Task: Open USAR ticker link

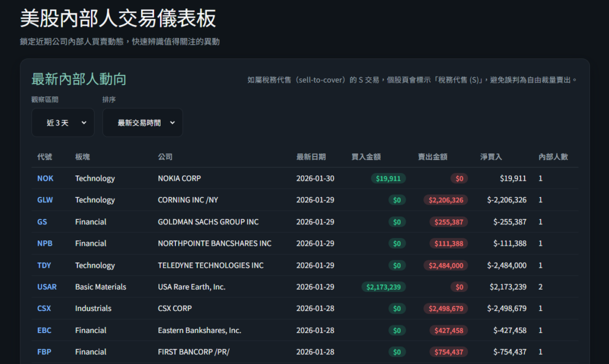Action: tap(47, 287)
